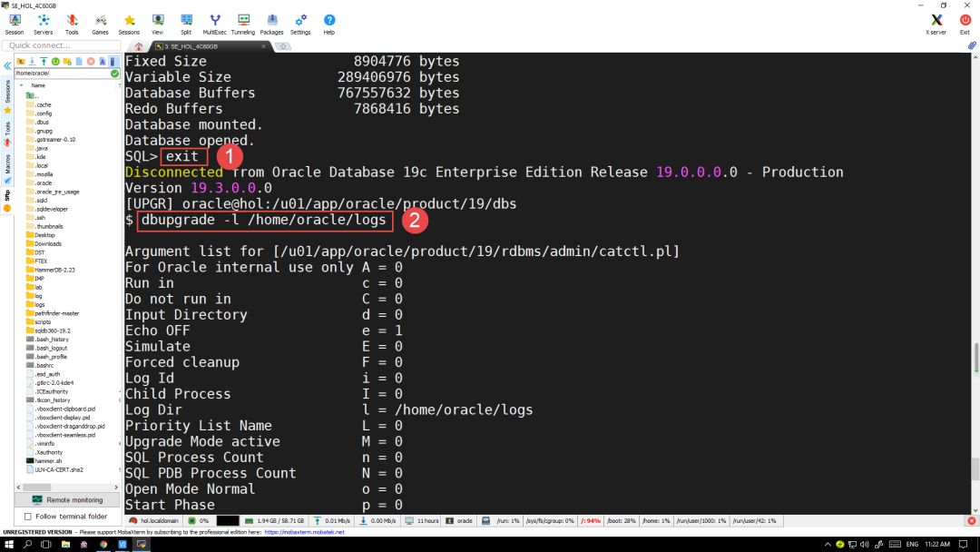Select the .bash_profile file

tap(47, 357)
